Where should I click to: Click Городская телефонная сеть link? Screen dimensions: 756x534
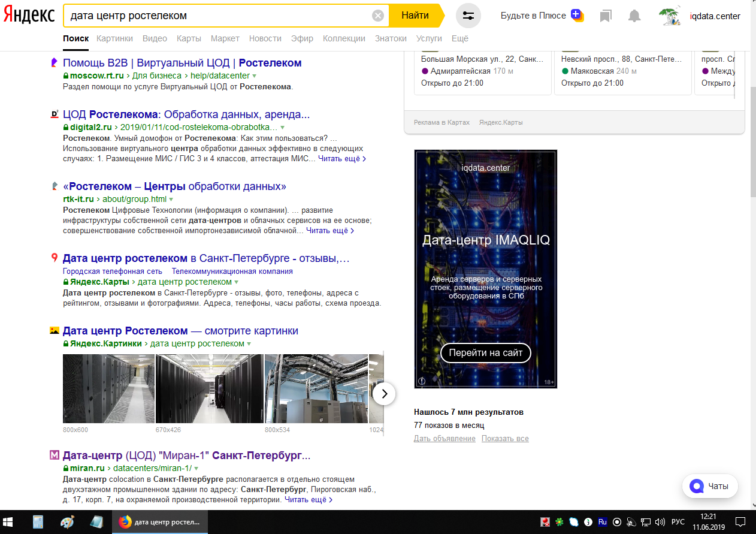click(113, 271)
